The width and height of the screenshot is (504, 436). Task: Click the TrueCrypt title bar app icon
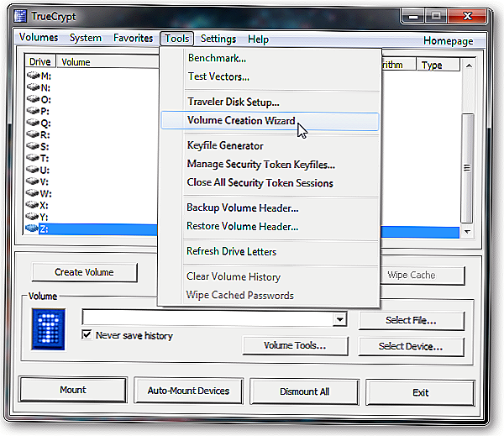click(x=20, y=16)
